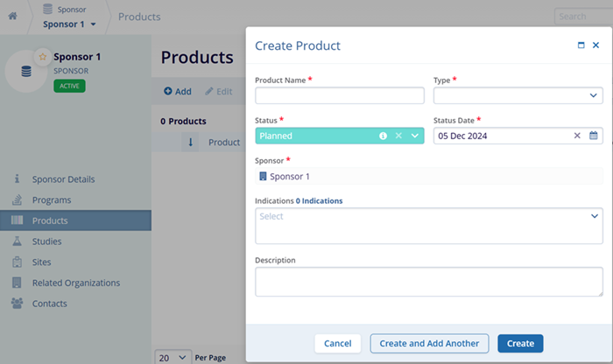The image size is (613, 364).
Task: Click the home icon in breadcrumb
Action: coord(12,17)
